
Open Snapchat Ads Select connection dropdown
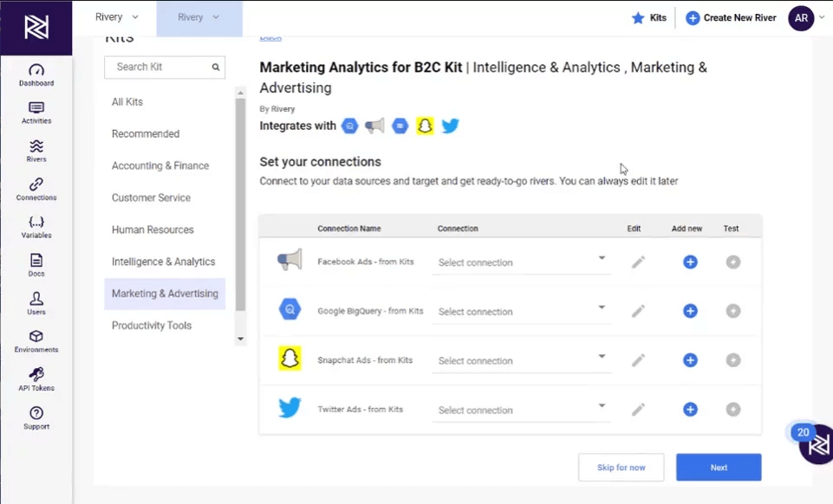(x=521, y=361)
